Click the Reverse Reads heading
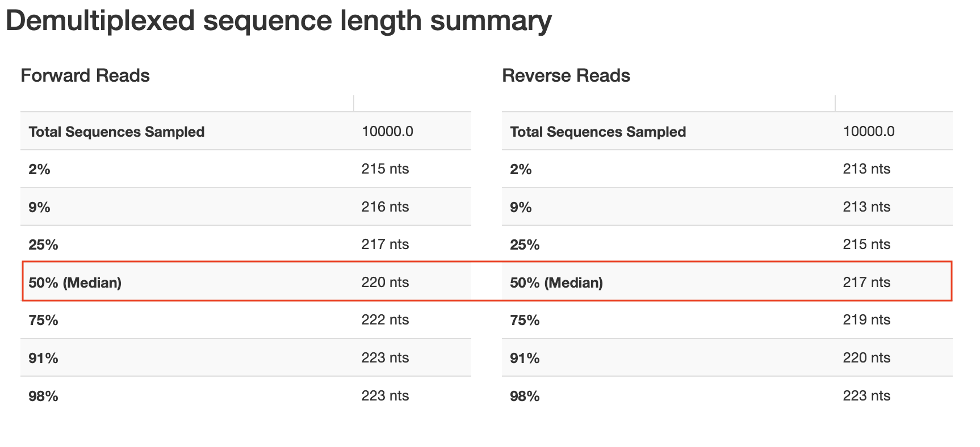Viewport: 980px width, 447px height. (566, 75)
